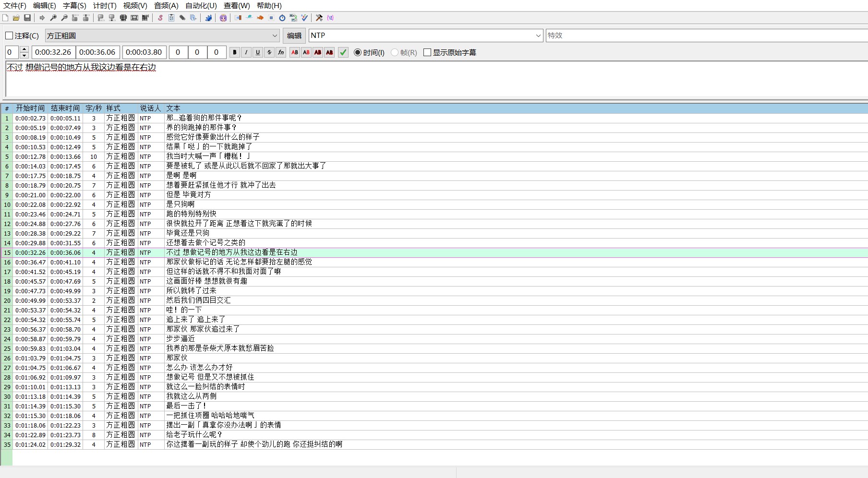The height and width of the screenshot is (478, 868).
Task: Open the 计时(T) menu
Action: [x=105, y=6]
